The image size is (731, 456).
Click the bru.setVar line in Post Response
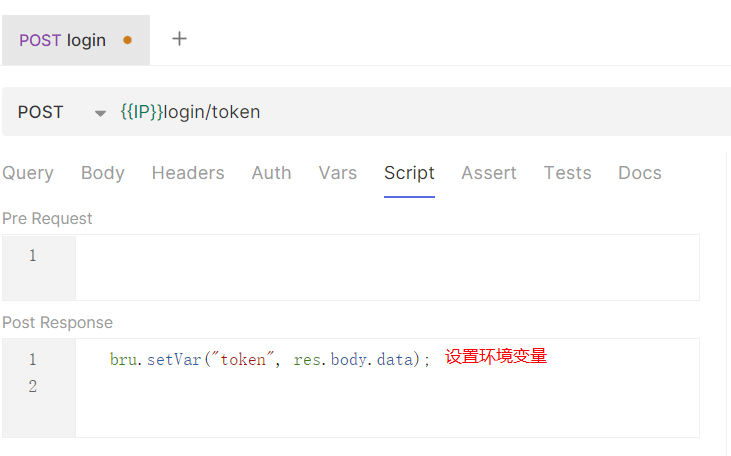270,359
